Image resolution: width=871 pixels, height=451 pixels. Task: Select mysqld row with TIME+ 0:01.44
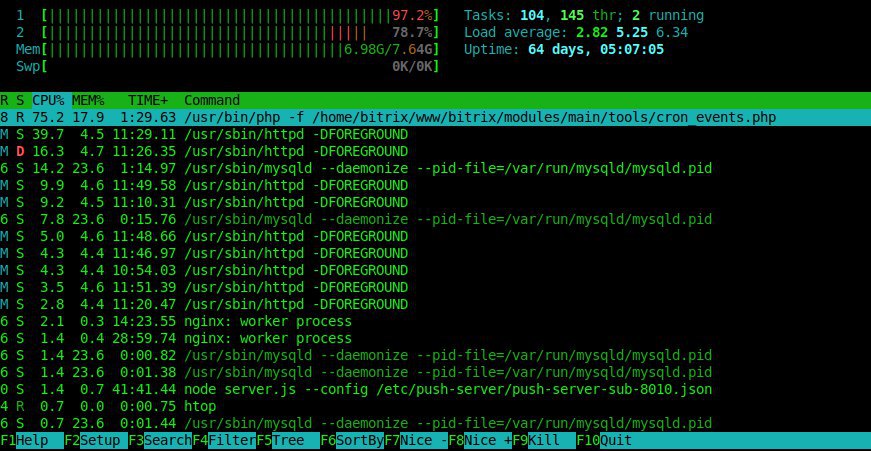point(436,423)
